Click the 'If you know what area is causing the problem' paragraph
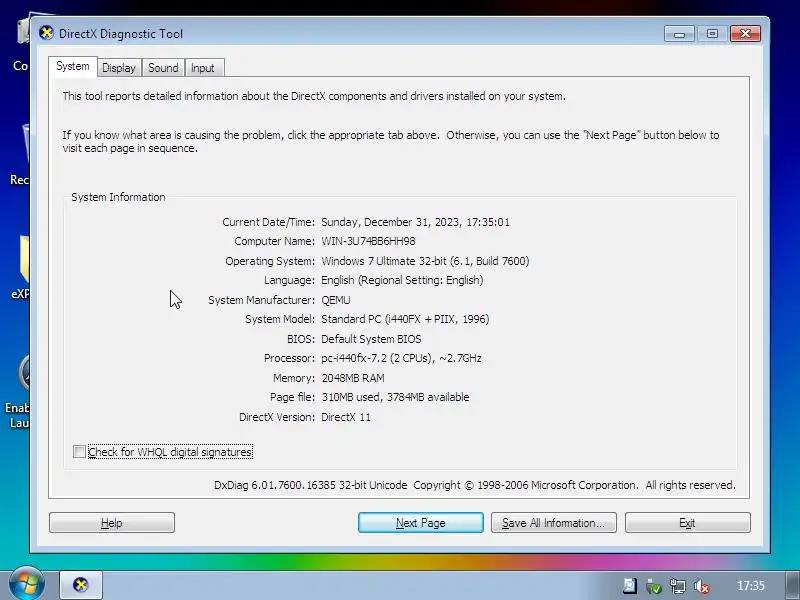Viewport: 800px width, 600px height. (x=391, y=141)
